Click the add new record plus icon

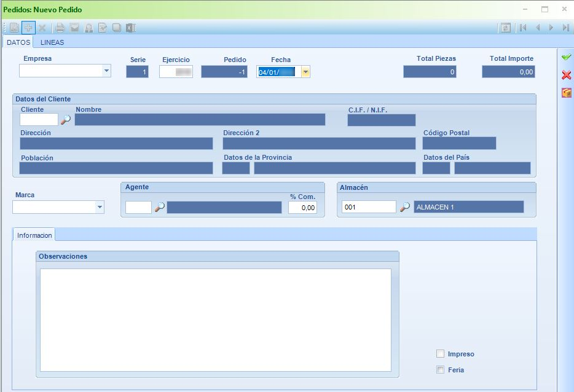28,28
